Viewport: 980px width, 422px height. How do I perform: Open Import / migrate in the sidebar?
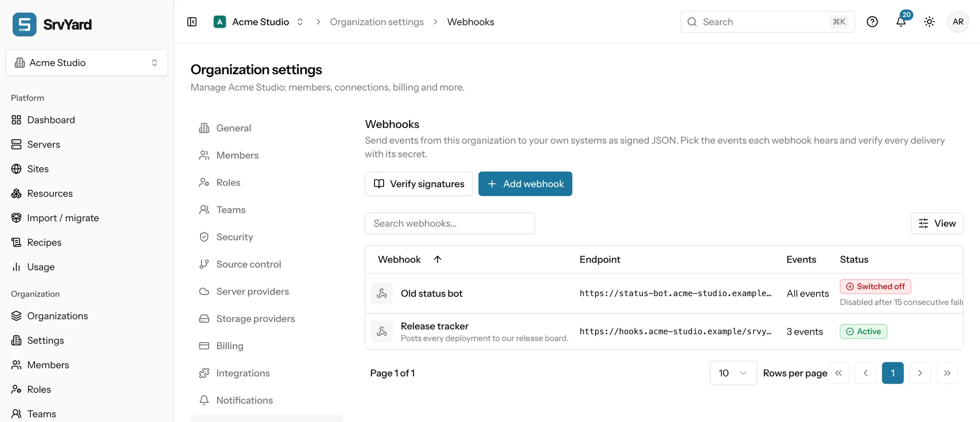tap(87, 218)
